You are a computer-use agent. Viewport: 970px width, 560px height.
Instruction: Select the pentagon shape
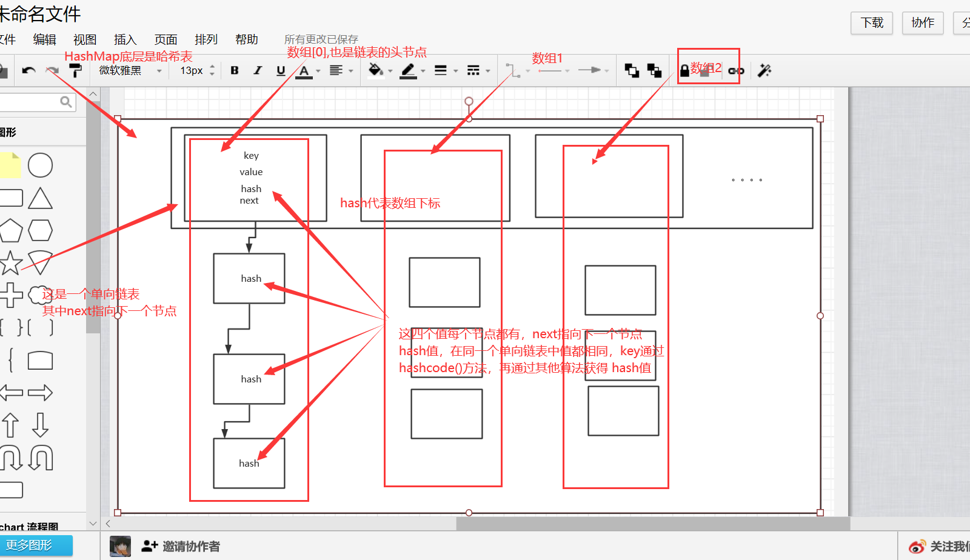tap(10, 230)
